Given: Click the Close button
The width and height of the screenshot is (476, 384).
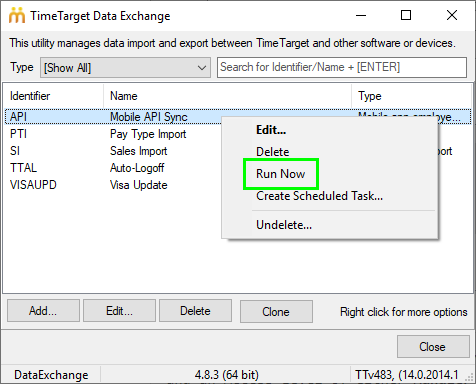Looking at the screenshot, I should click(x=433, y=347).
